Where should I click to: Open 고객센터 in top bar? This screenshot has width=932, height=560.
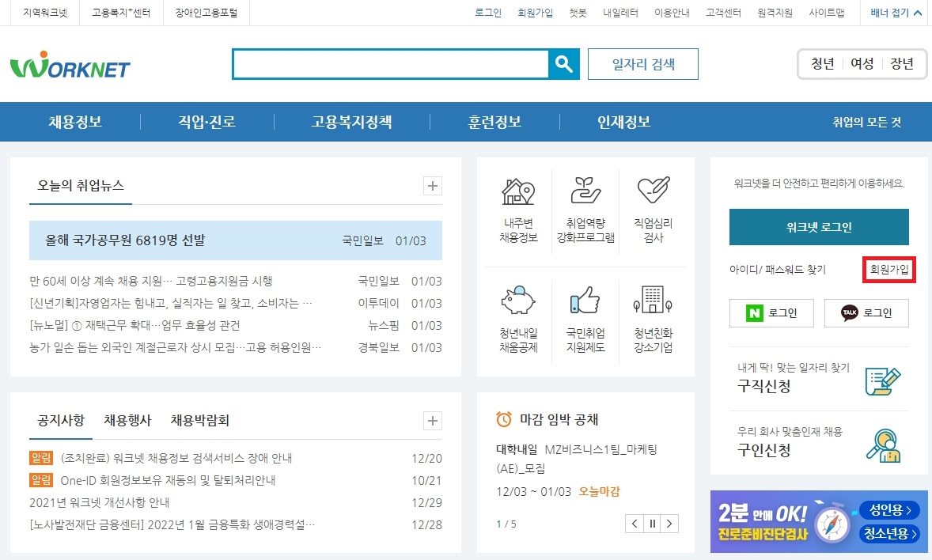tap(723, 13)
